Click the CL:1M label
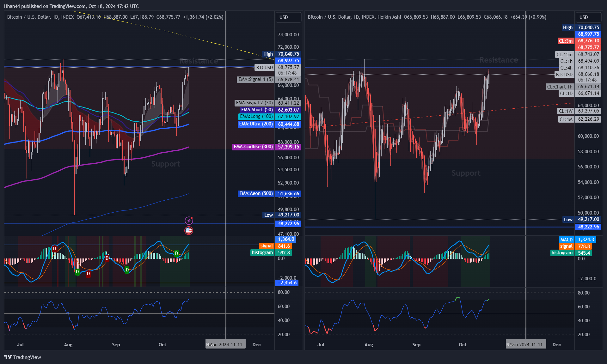Viewport: 607px width, 364px height. [579, 119]
